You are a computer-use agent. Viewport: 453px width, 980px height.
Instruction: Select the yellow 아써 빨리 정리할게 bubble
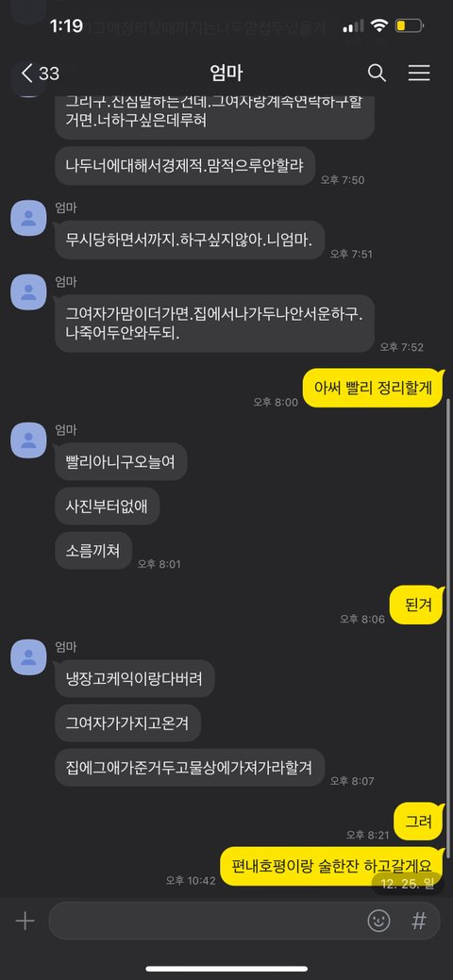[374, 388]
